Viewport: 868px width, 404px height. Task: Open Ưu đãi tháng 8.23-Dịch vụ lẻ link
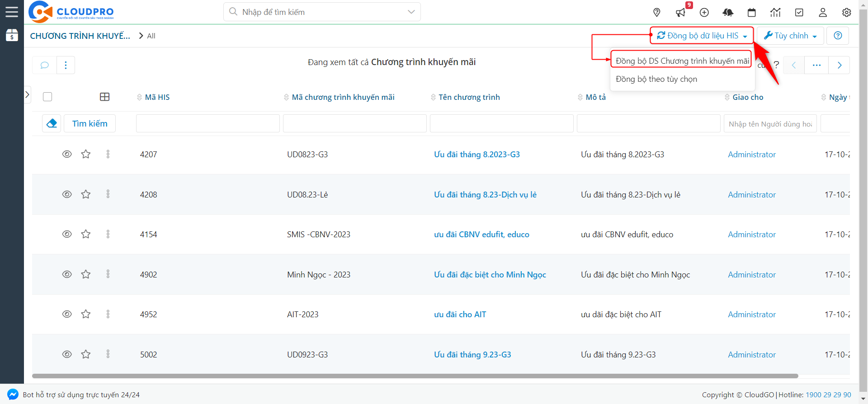pos(485,194)
